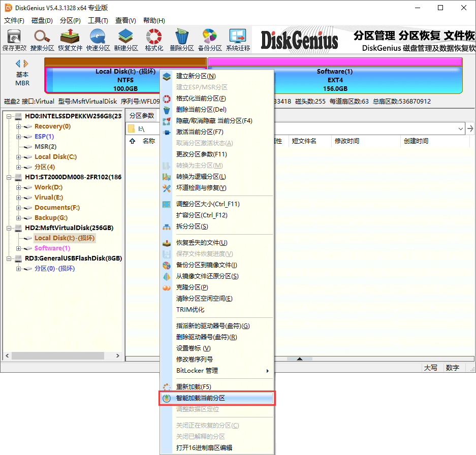The height and width of the screenshot is (455, 476).
Task: Select 格式化当前分区(F) in the context menu
Action: (217, 99)
